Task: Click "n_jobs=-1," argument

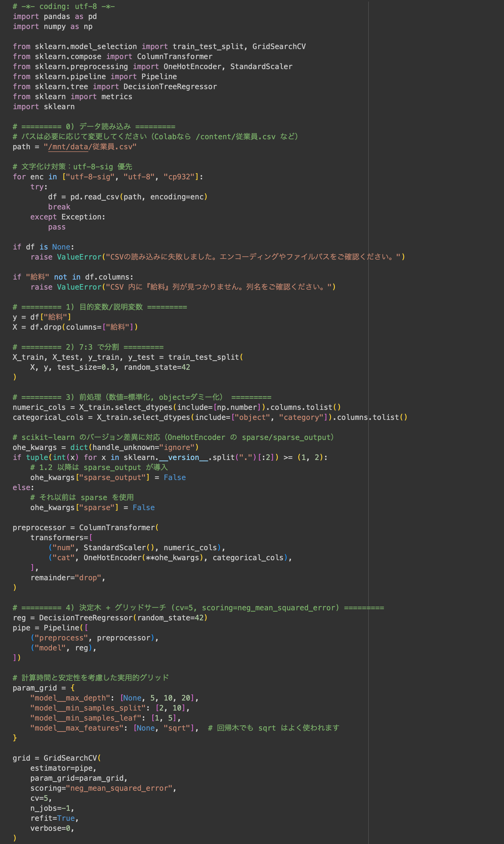Action: (52, 808)
